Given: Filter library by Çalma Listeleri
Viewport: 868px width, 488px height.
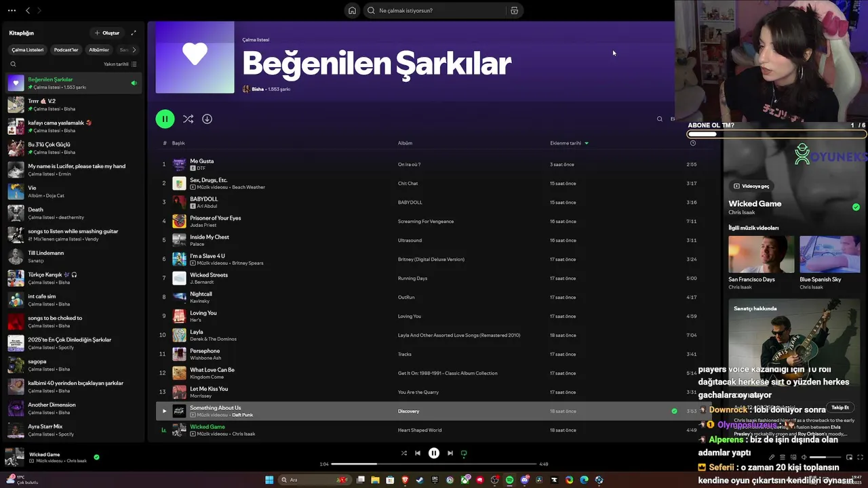Looking at the screenshot, I should point(27,49).
